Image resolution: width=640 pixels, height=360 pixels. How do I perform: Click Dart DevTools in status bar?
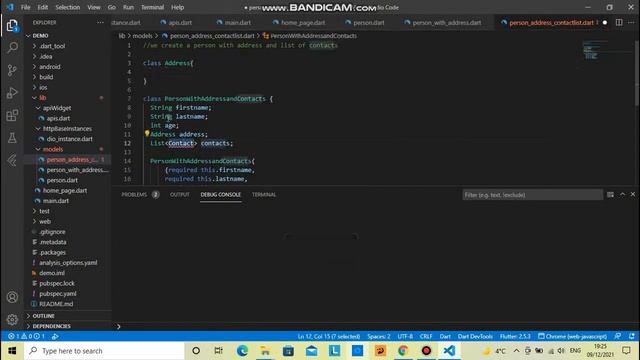[475, 336]
